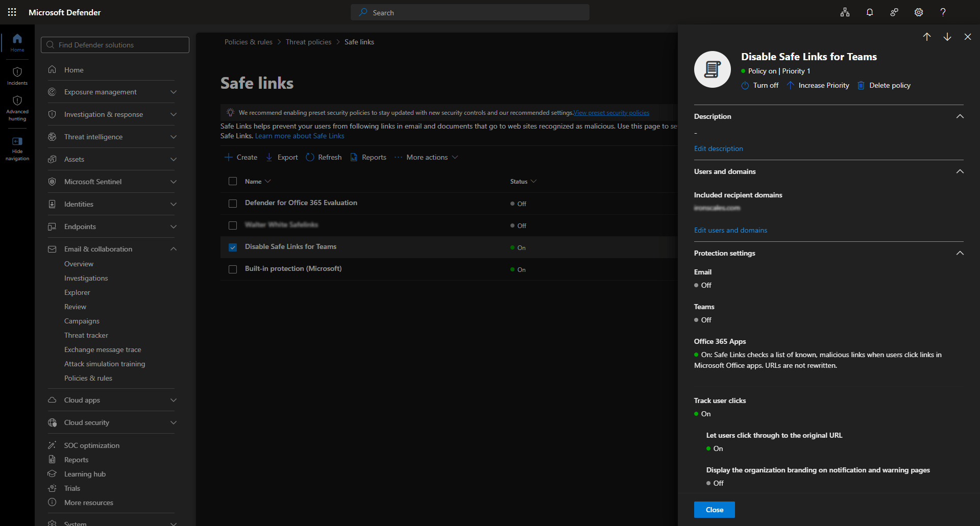Image resolution: width=980 pixels, height=526 pixels.
Task: Go to Threat policies breadcrumb
Action: tap(308, 42)
